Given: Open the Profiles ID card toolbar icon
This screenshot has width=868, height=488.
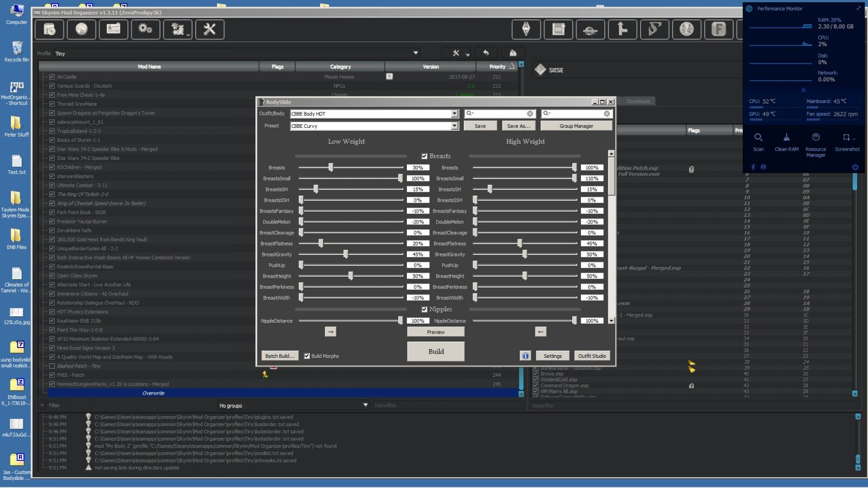Looking at the screenshot, I should 113,29.
